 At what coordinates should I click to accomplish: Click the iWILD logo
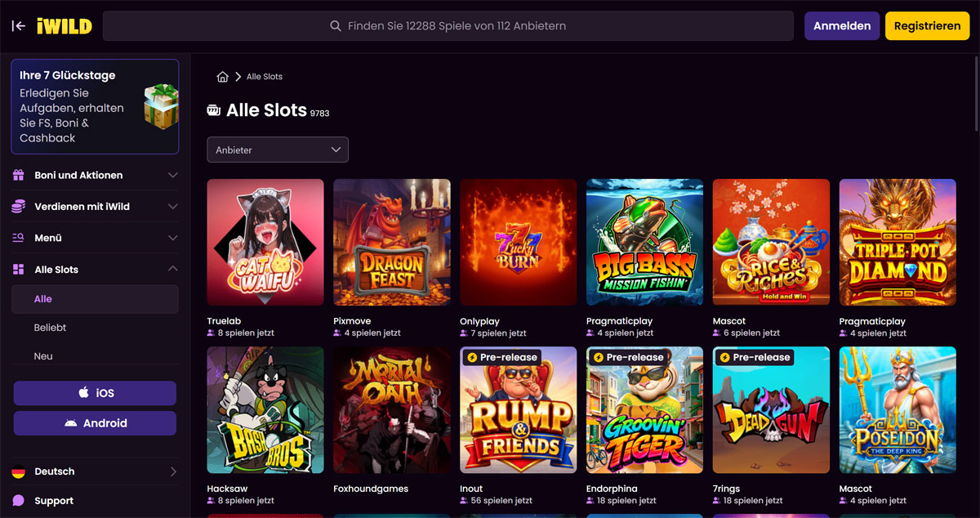[64, 26]
